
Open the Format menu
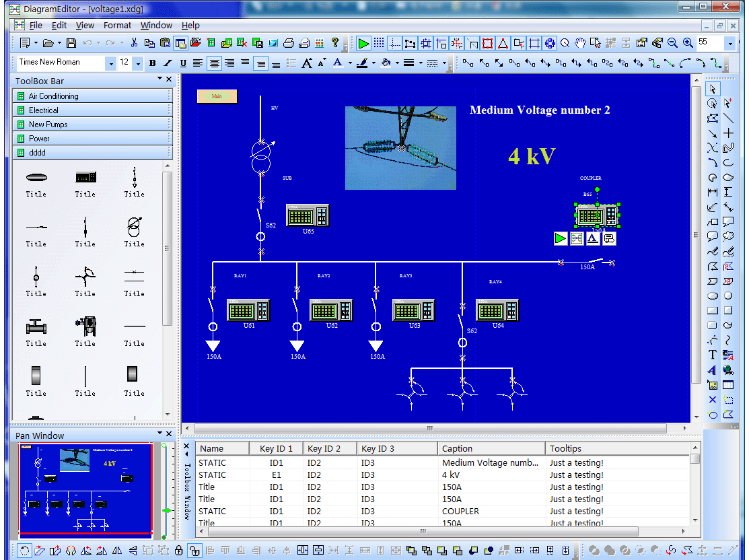(117, 25)
